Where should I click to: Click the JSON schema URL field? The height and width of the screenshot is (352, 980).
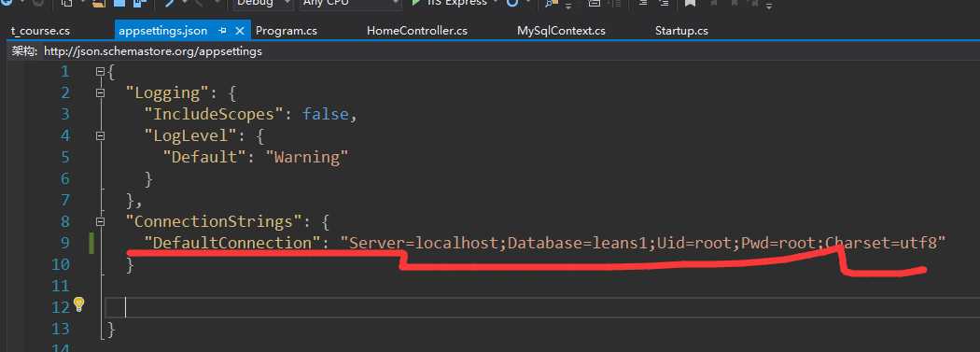pos(153,51)
